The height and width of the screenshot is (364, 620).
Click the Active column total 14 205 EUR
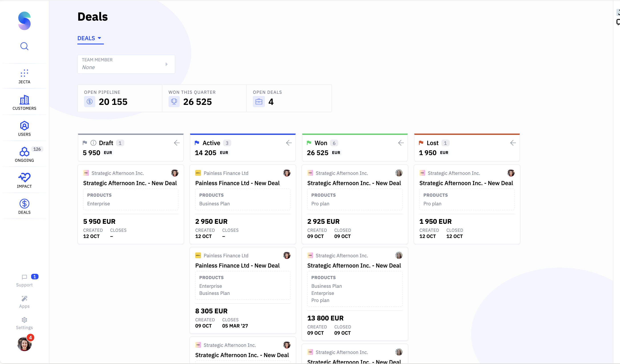pyautogui.click(x=211, y=153)
